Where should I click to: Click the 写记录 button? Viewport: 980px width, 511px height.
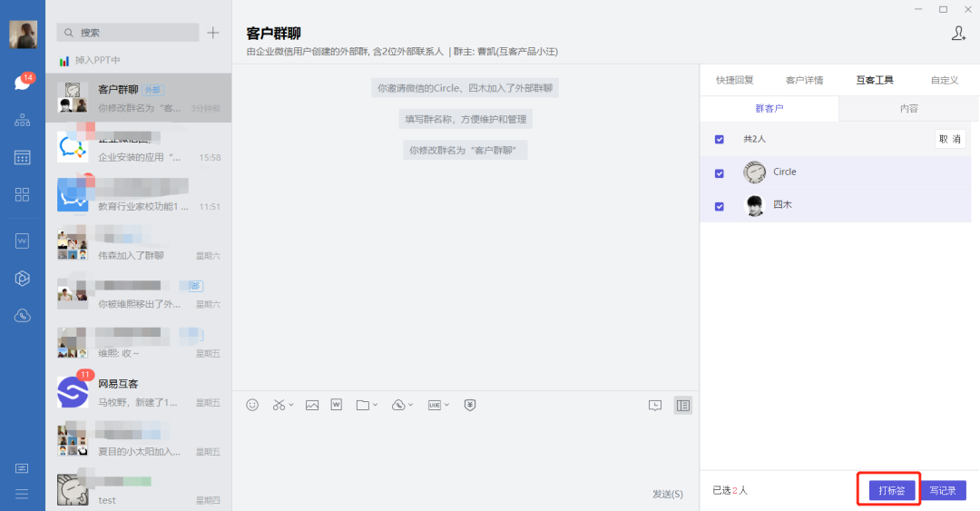(943, 490)
